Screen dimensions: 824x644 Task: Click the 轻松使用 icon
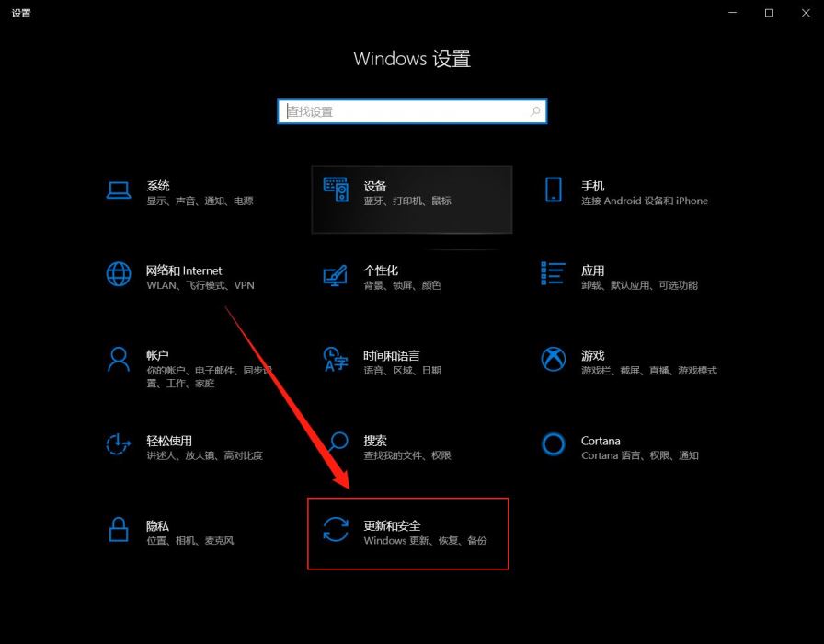pos(119,444)
